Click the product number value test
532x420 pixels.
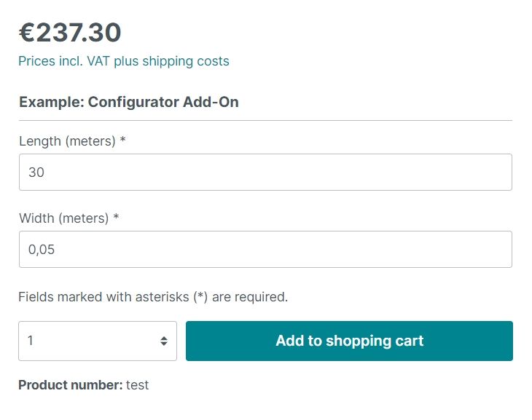pyautogui.click(x=138, y=385)
